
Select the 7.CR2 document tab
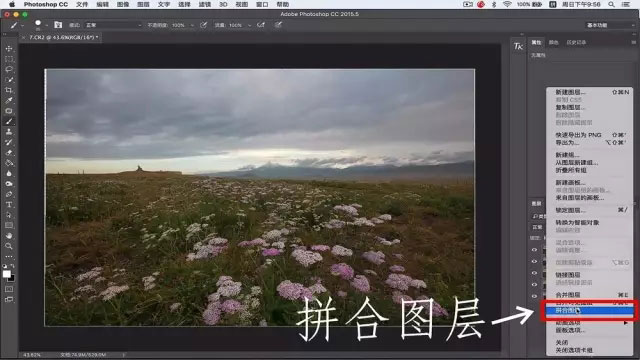tap(61, 37)
